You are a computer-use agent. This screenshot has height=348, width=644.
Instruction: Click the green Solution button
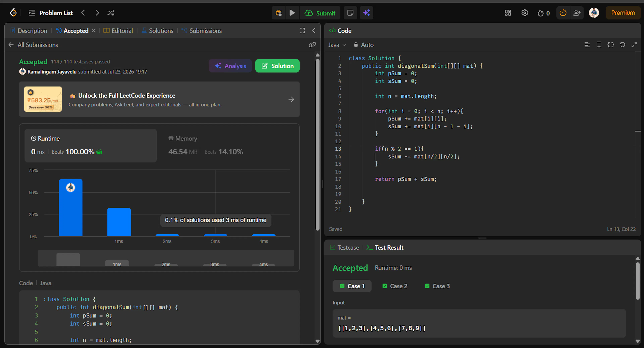(x=277, y=66)
